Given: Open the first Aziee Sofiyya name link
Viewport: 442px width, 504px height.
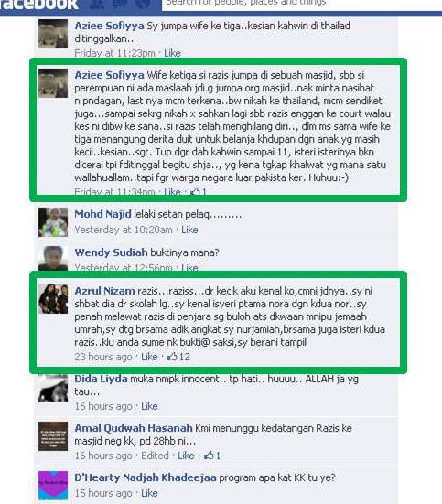Looking at the screenshot, I should click(x=110, y=26).
